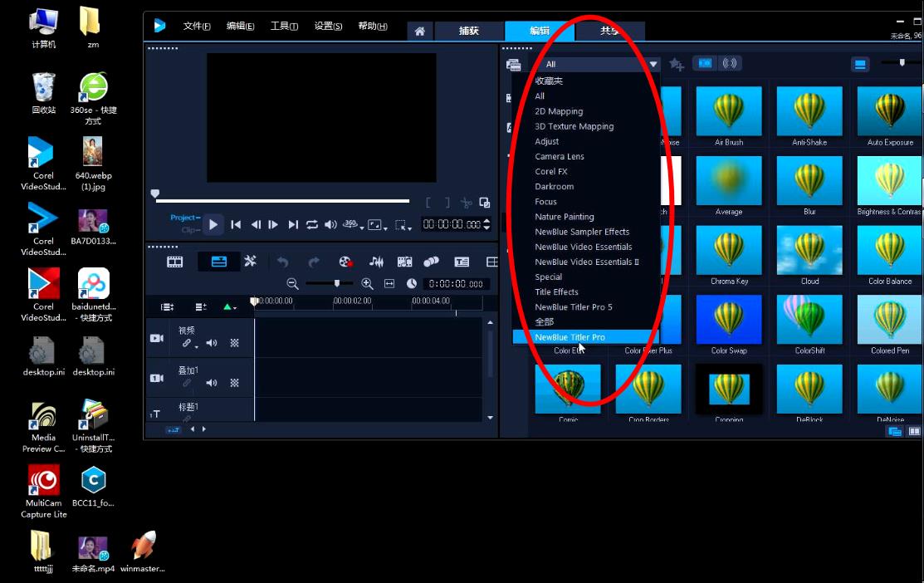
Task: Choose Camera Lens filter category
Action: coord(560,156)
